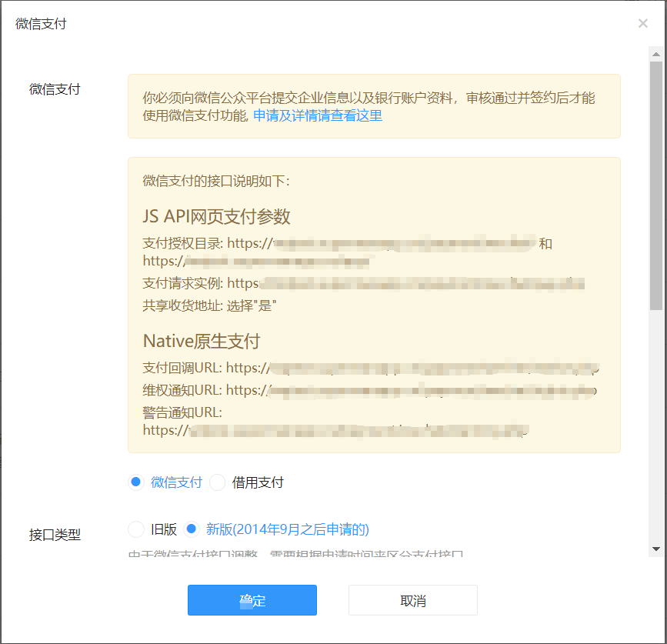Viewport: 667px width, 644px height.
Task: Click the 接口类型 field label
Action: tap(55, 535)
